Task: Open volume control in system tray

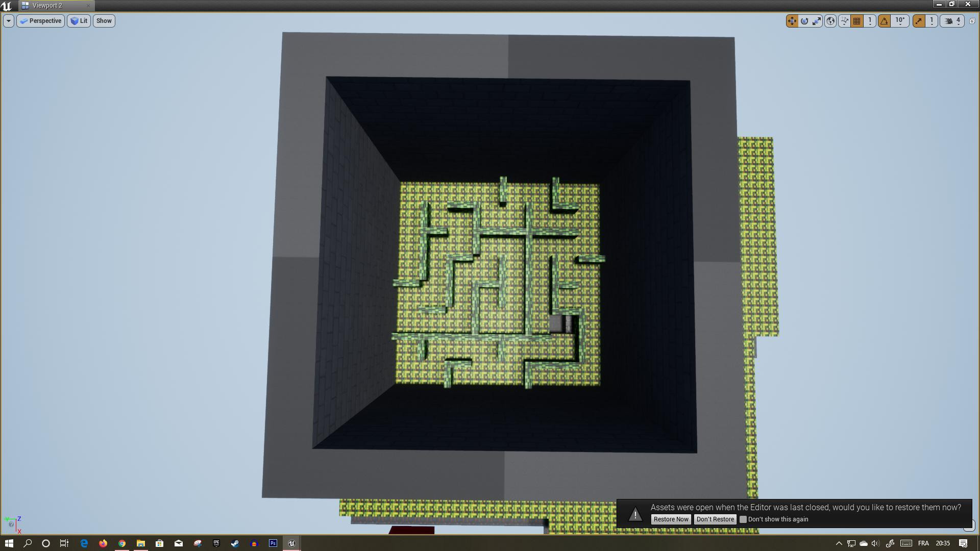Action: point(876,543)
